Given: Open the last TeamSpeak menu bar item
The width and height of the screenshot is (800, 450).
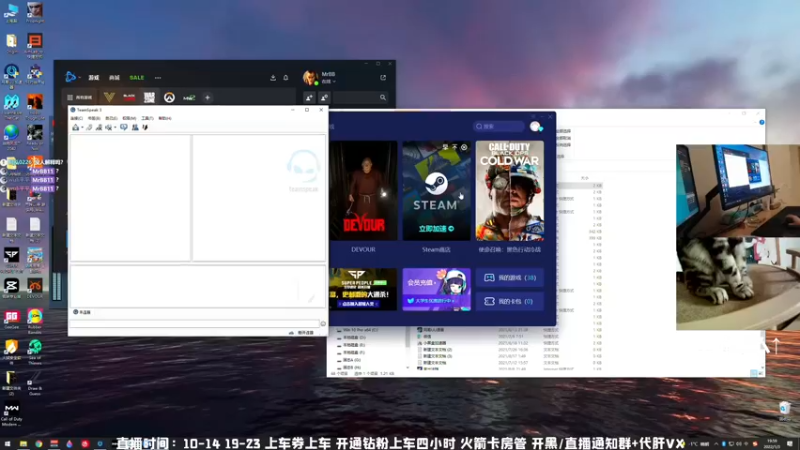Looking at the screenshot, I should [165, 118].
